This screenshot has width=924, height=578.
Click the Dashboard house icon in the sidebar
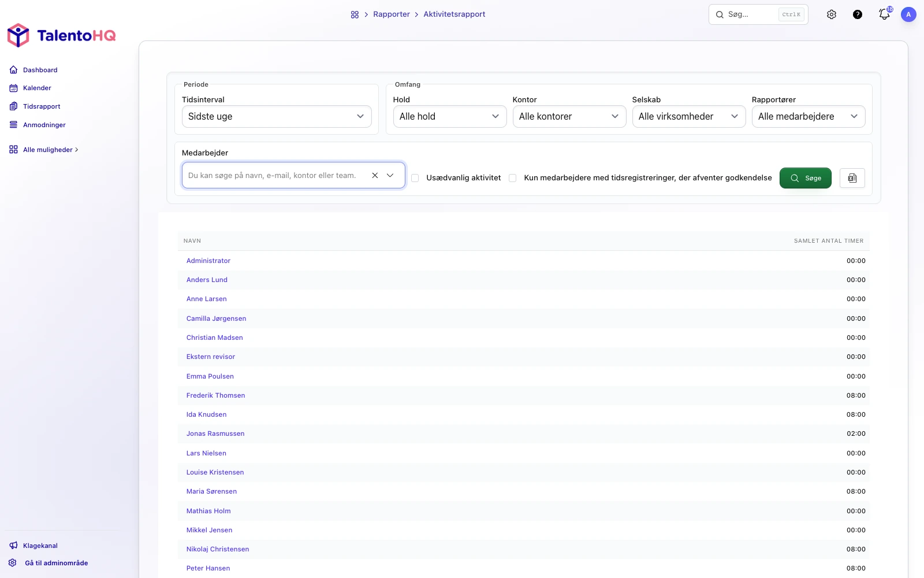tap(13, 70)
